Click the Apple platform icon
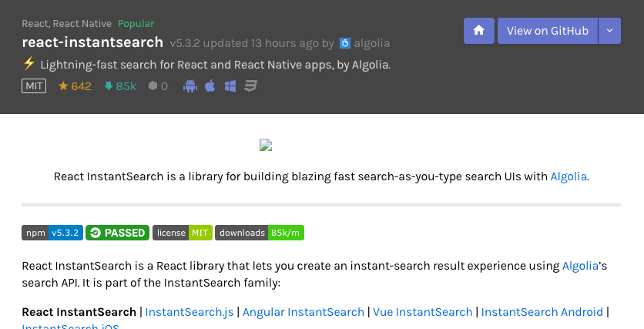This screenshot has height=329, width=644. click(210, 86)
